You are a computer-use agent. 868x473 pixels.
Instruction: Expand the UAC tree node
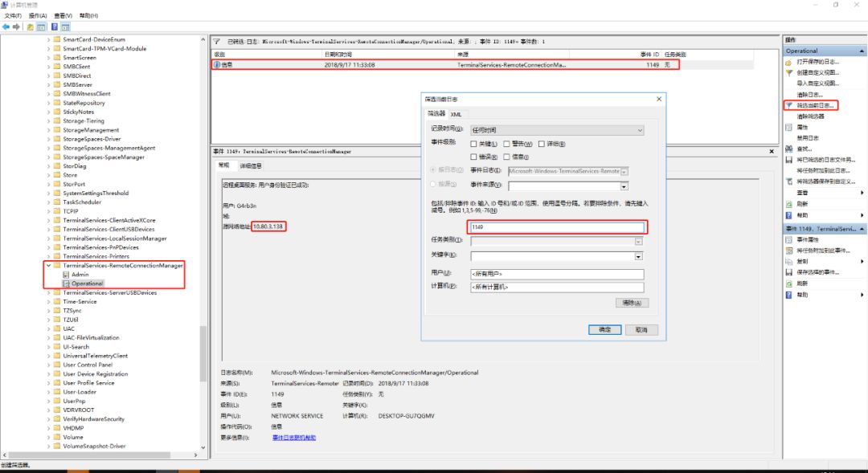[x=49, y=328]
